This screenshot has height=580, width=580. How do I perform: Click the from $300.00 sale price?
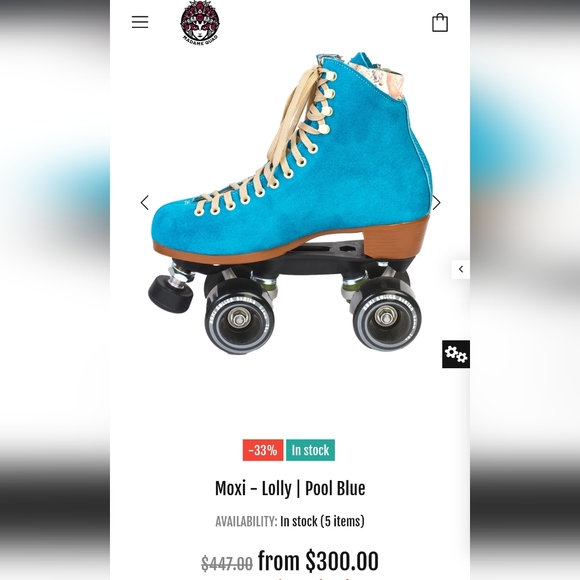[318, 561]
